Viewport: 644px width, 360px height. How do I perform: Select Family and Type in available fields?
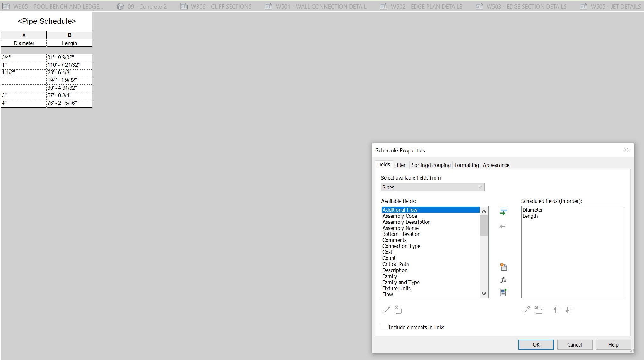tap(401, 282)
